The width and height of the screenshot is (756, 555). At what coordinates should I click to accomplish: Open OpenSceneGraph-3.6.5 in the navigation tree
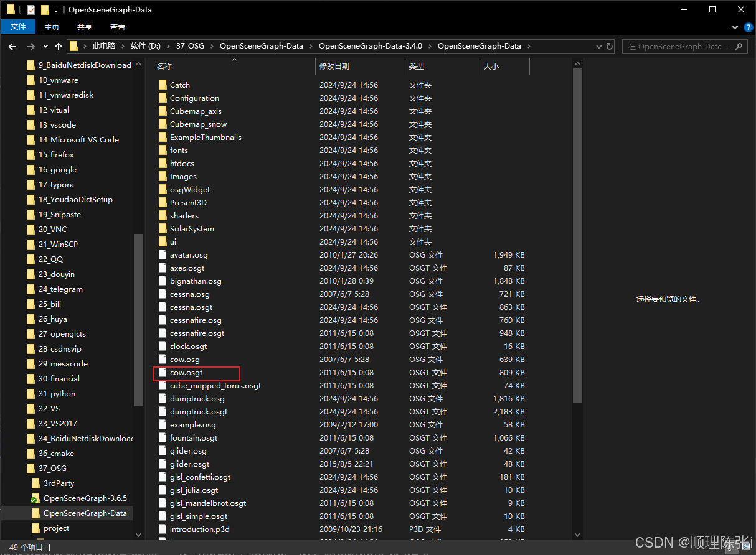[x=85, y=498]
